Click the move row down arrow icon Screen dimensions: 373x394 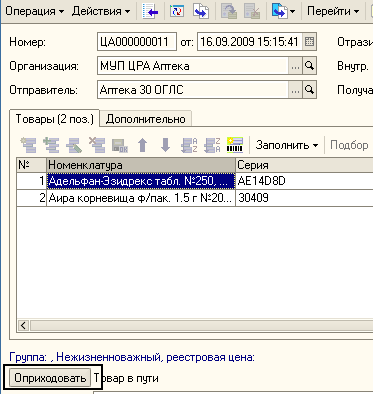[x=165, y=145]
